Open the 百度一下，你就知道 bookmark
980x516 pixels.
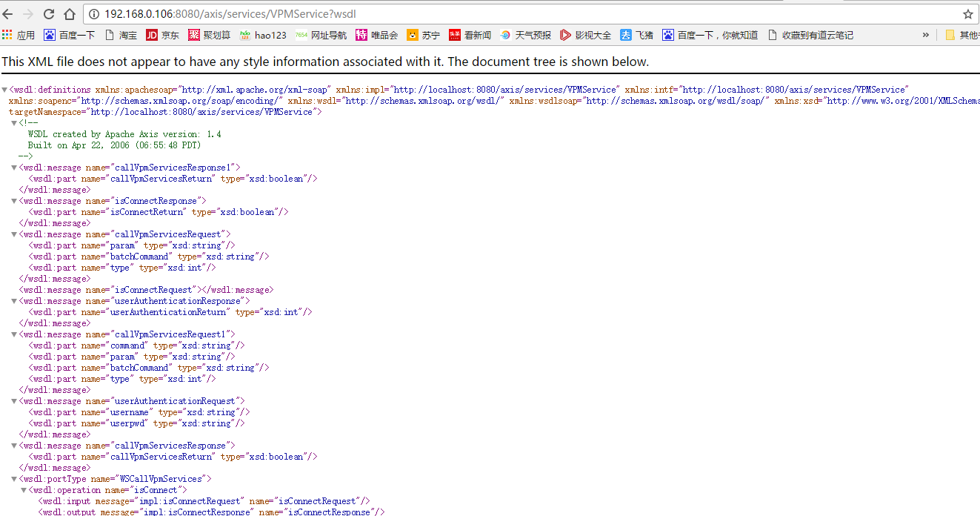(710, 35)
